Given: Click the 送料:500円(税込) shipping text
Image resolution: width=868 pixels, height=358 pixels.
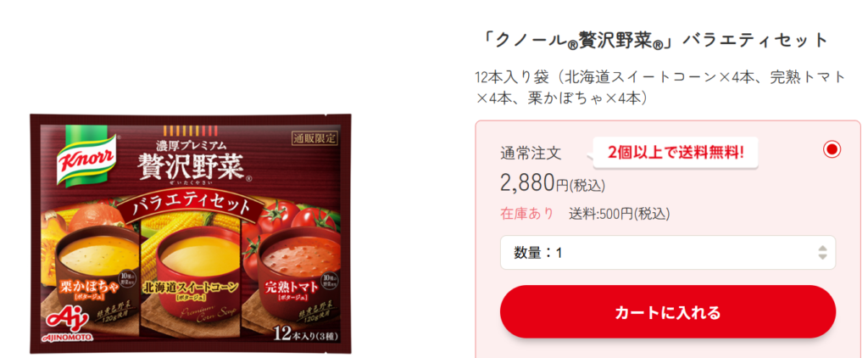Looking at the screenshot, I should 620,214.
